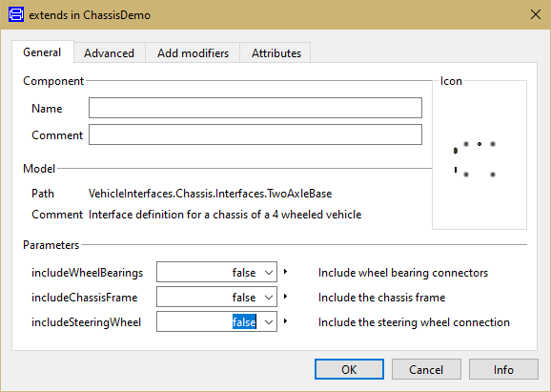Viewport: 551px width, 392px height.
Task: Click the highlighted includeSteeringWheel false value
Action: pyautogui.click(x=244, y=322)
